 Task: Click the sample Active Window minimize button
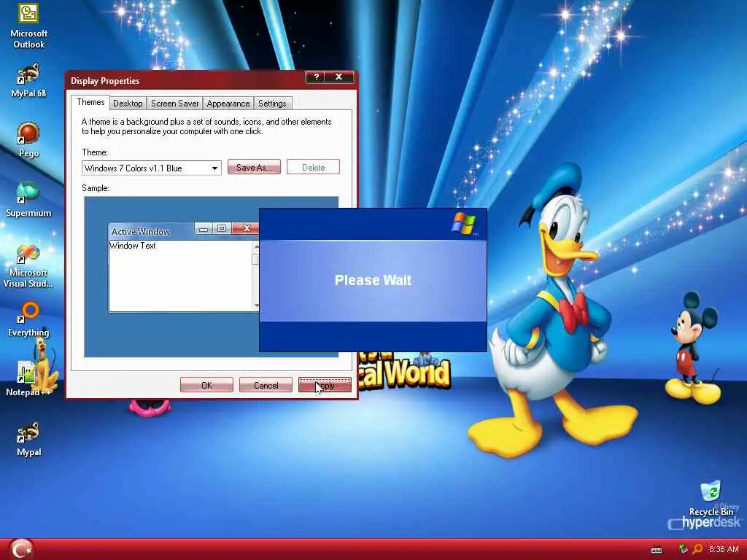pos(204,228)
